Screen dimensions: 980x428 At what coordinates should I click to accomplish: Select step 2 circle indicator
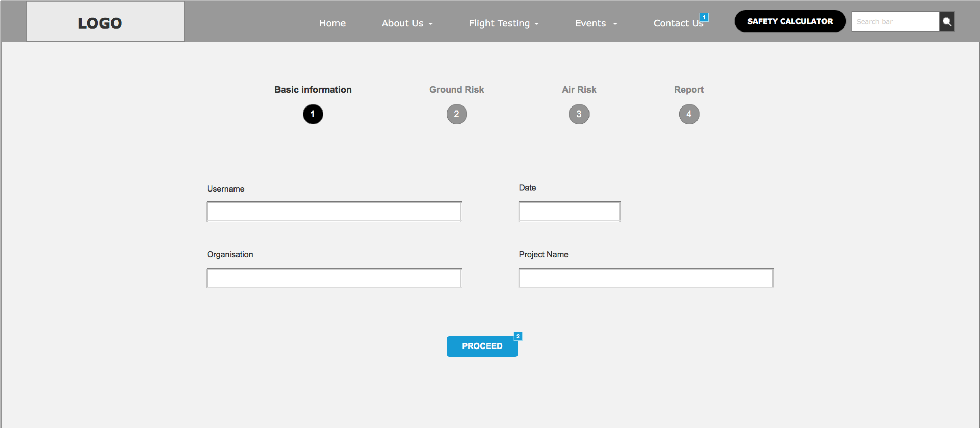pyautogui.click(x=456, y=114)
